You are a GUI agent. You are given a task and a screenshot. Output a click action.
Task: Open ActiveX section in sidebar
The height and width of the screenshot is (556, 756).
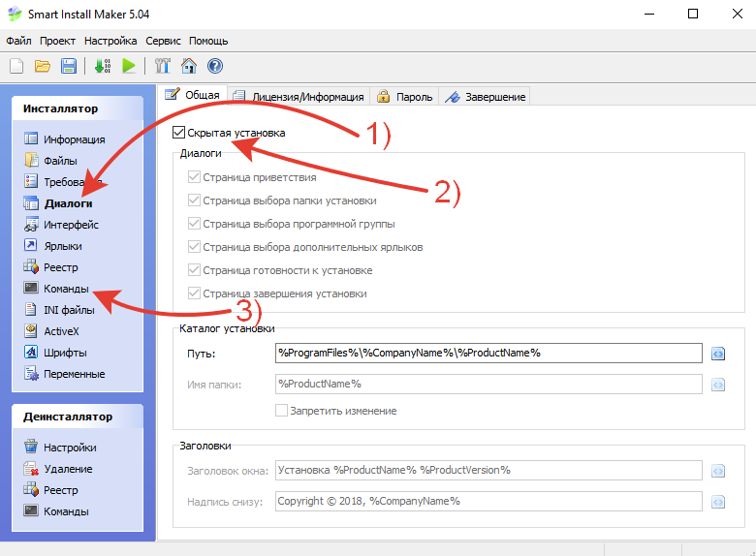coord(51,331)
